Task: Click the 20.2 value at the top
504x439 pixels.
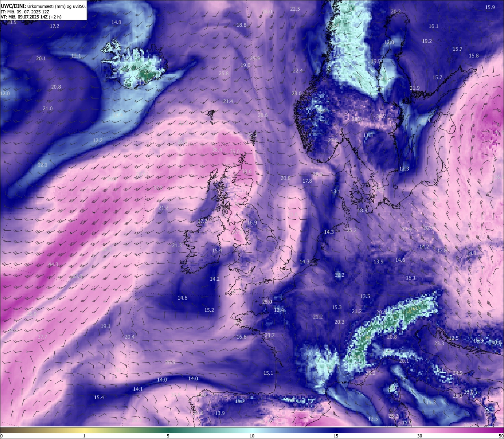Action: click(x=396, y=12)
